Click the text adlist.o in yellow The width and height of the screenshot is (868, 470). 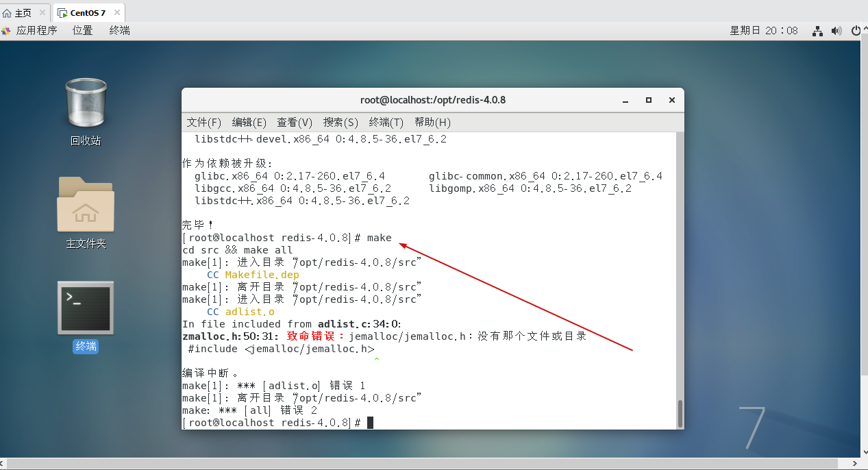[250, 312]
